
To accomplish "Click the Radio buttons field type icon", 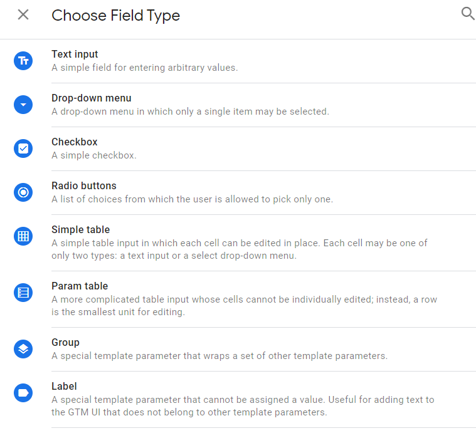I will pyautogui.click(x=23, y=192).
